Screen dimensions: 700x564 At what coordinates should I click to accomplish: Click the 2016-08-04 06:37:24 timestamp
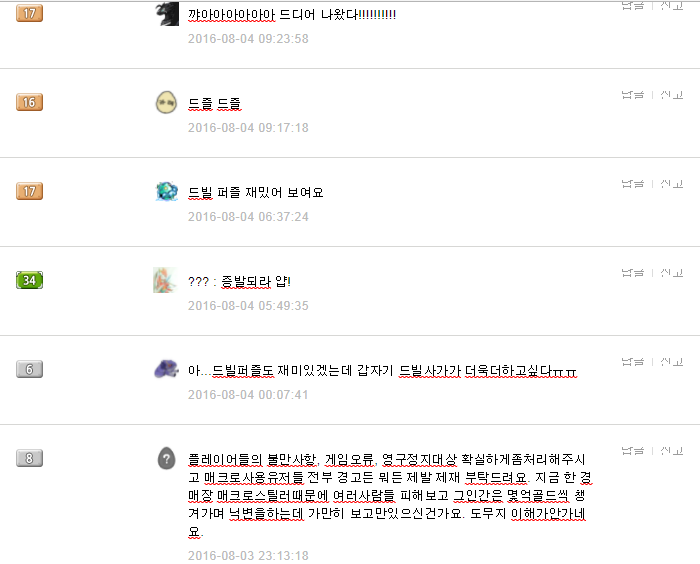click(248, 217)
